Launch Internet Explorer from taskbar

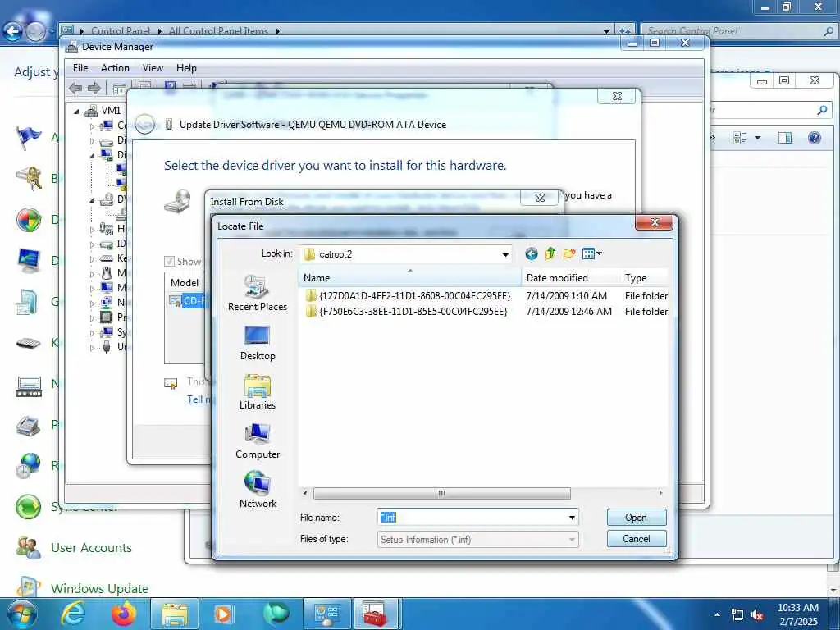pos(73,614)
